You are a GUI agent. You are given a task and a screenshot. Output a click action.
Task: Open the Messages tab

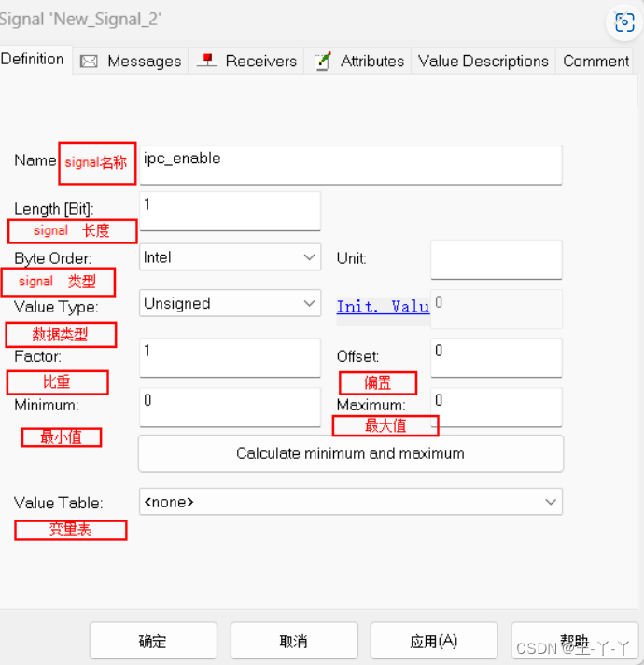click(131, 62)
